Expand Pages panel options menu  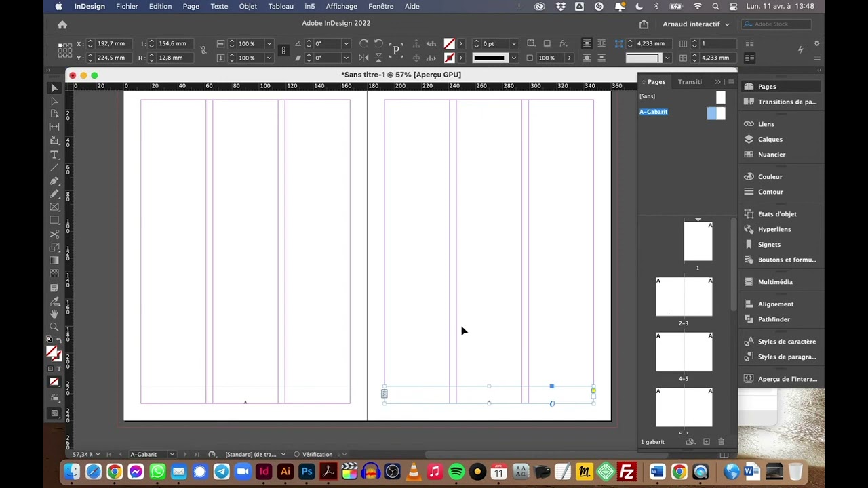(731, 82)
